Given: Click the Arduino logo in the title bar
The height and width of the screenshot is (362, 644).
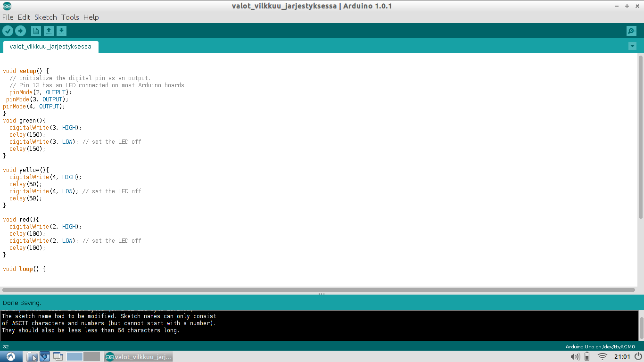Looking at the screenshot, I should pyautogui.click(x=7, y=6).
